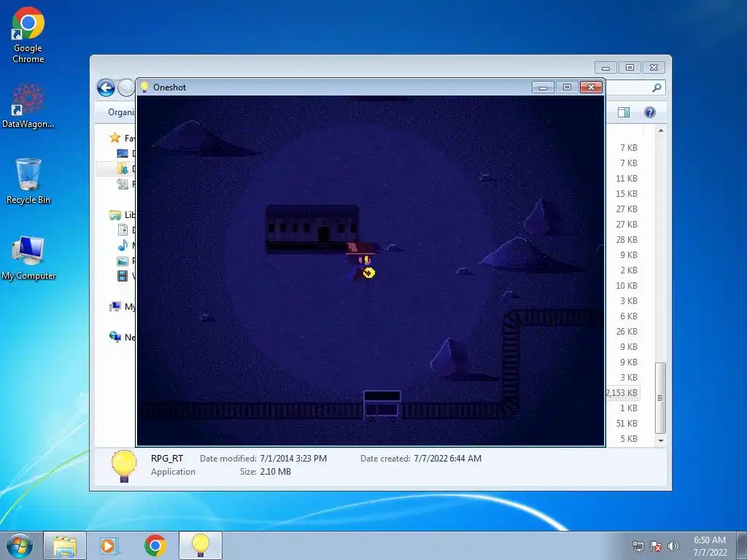Minimize the Explorer window behind Oneshot
The height and width of the screenshot is (560, 747).
pos(605,68)
